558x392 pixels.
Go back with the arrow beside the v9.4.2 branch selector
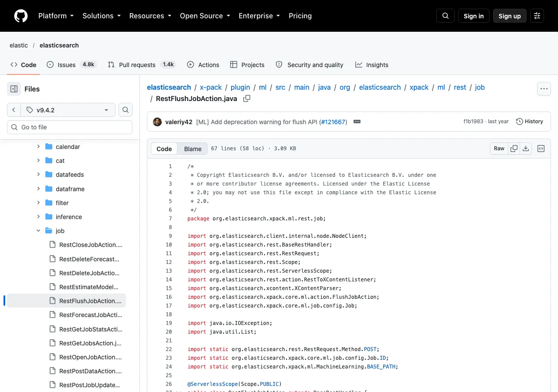point(14,110)
